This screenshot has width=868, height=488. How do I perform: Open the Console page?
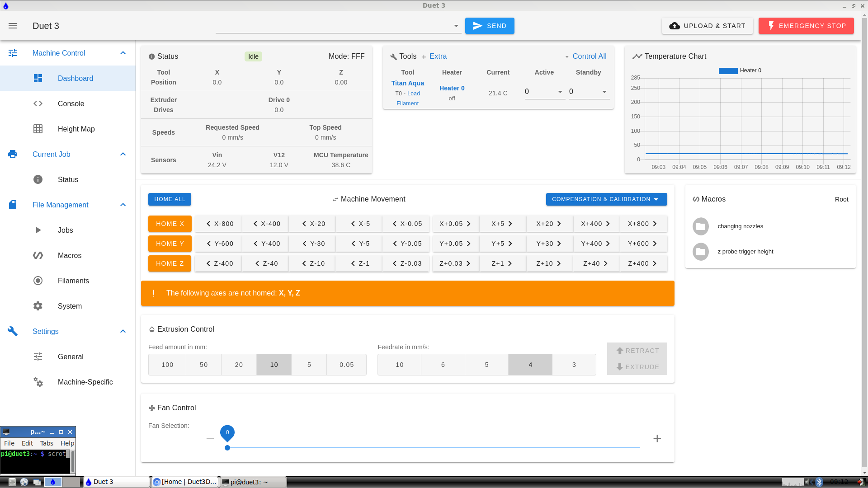point(68,103)
